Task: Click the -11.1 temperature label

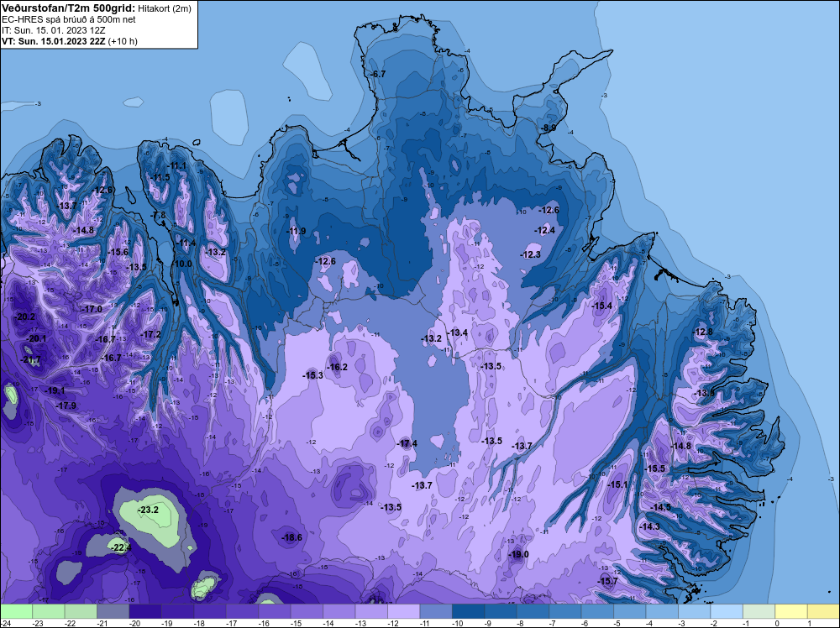Action: 176,165
